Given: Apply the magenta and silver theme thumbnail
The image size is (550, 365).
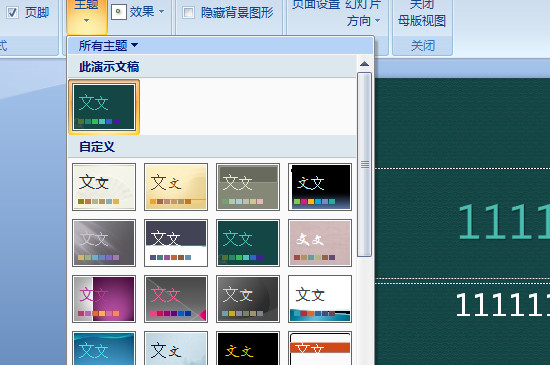Looking at the screenshot, I should (104, 299).
